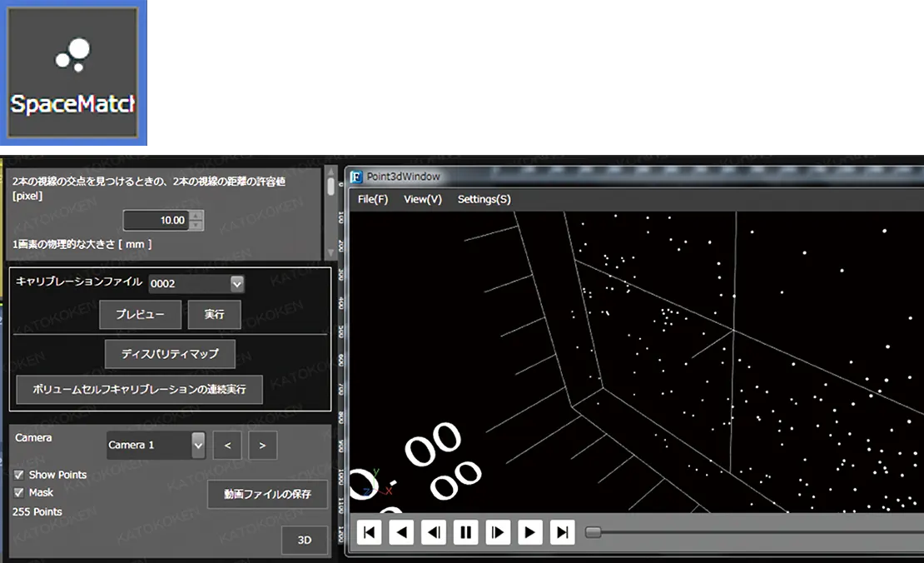The width and height of the screenshot is (924, 563).
Task: Click the 動画ファイルの保存 button
Action: [267, 494]
